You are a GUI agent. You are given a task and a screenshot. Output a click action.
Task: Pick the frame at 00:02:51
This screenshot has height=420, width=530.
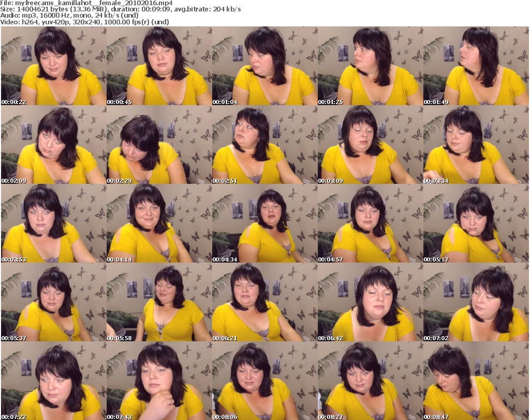point(264,144)
